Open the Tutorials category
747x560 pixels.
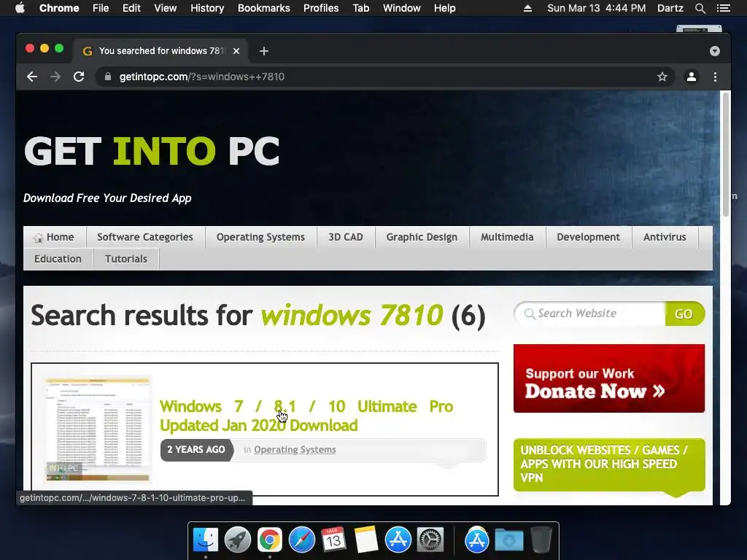[125, 259]
